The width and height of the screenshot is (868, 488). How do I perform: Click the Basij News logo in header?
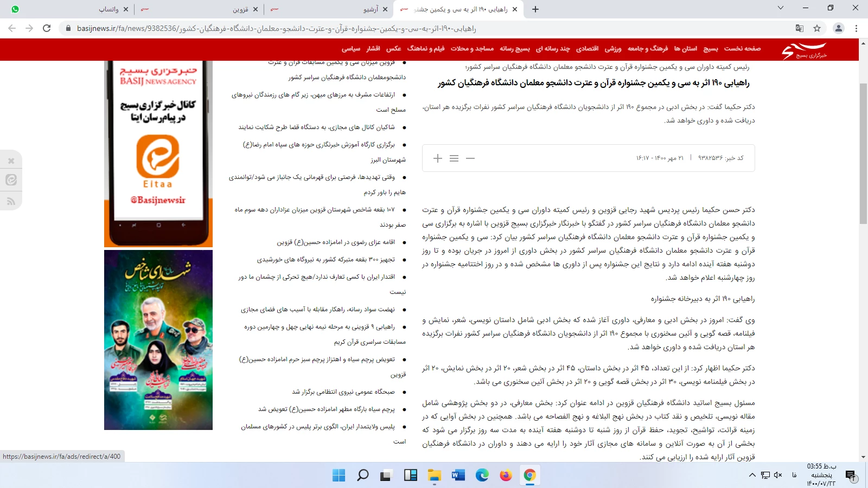(x=804, y=50)
